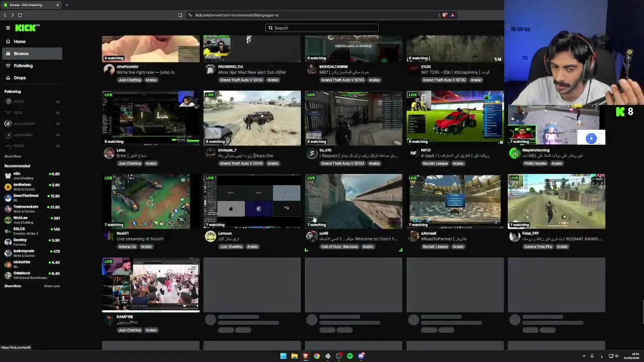Click Rocket League tag under NIFOI
Image resolution: width=644 pixels, height=362 pixels.
tap(435, 163)
